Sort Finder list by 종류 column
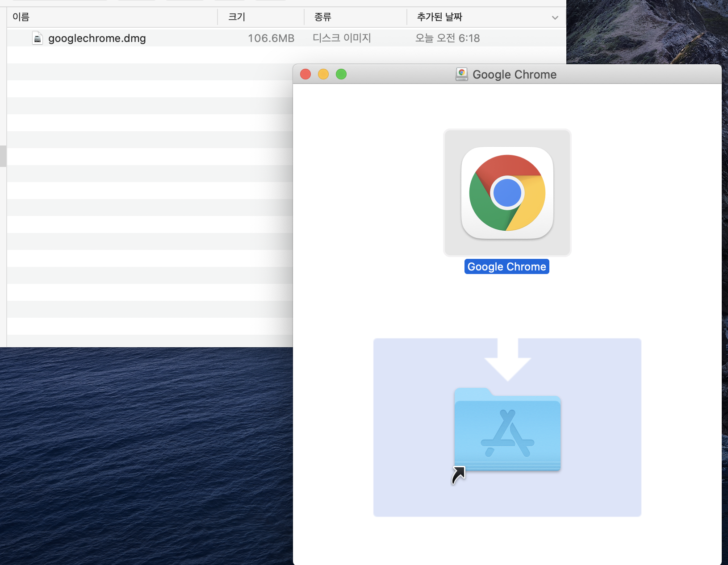Viewport: 728px width, 565px height. [322, 17]
